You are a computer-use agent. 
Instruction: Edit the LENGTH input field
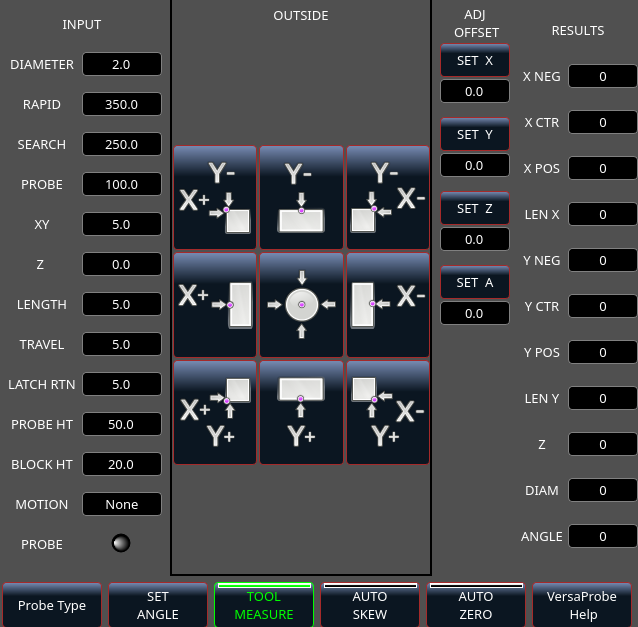point(122,304)
